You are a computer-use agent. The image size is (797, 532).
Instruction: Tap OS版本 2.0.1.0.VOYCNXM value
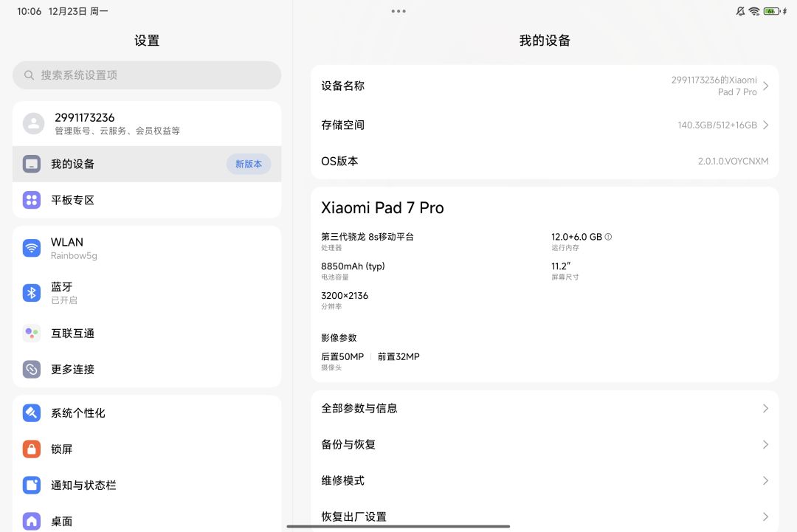tap(733, 161)
